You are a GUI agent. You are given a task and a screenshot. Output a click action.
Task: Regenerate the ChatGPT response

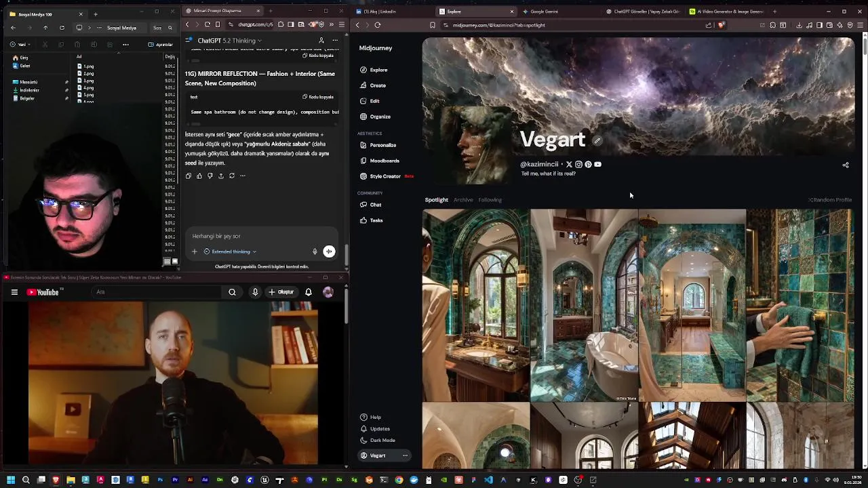pos(232,176)
